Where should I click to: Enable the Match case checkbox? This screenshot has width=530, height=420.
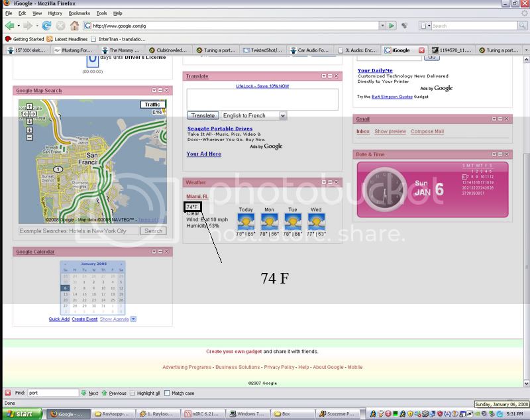[x=167, y=394]
